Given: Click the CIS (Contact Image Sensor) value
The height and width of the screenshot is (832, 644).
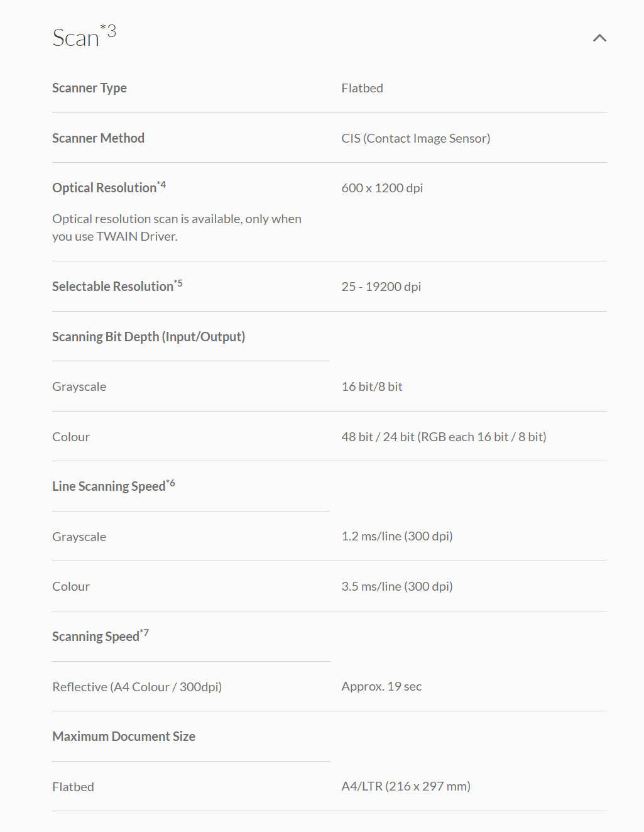Looking at the screenshot, I should tap(415, 138).
